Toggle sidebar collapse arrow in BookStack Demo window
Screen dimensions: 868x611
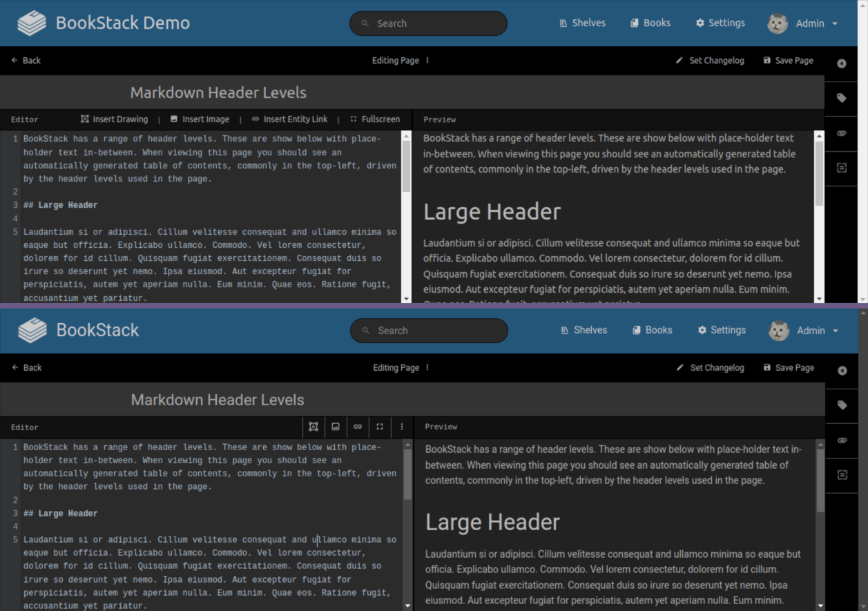tap(841, 64)
